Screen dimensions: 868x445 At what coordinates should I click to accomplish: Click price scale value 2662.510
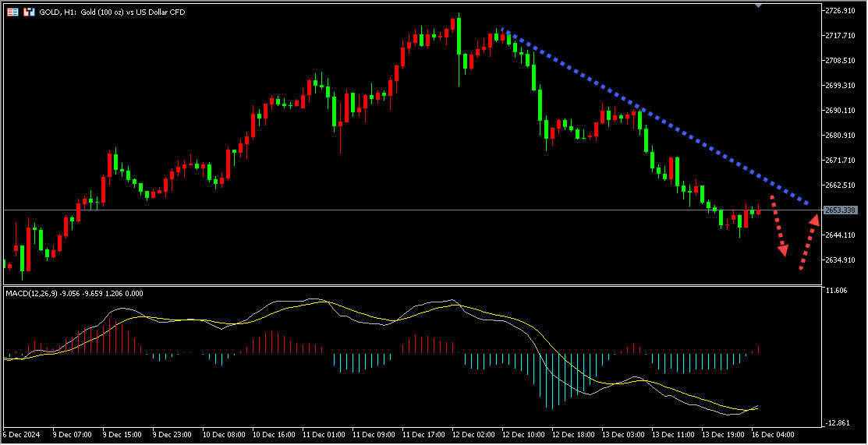(x=842, y=185)
